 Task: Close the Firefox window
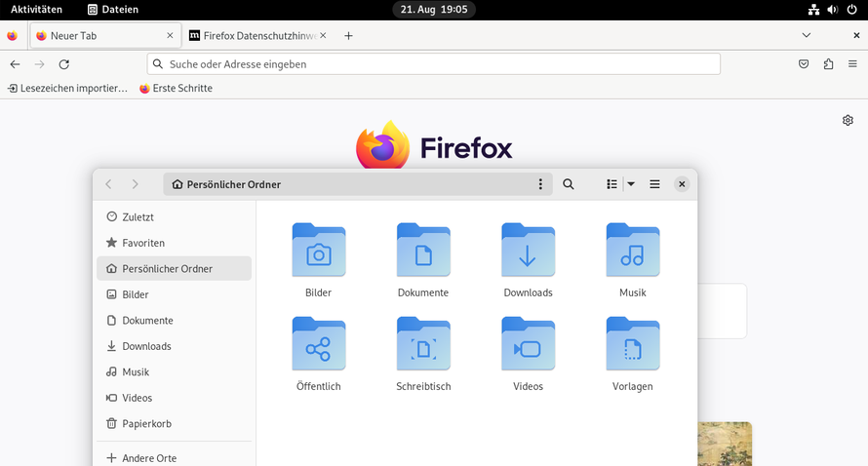[856, 35]
